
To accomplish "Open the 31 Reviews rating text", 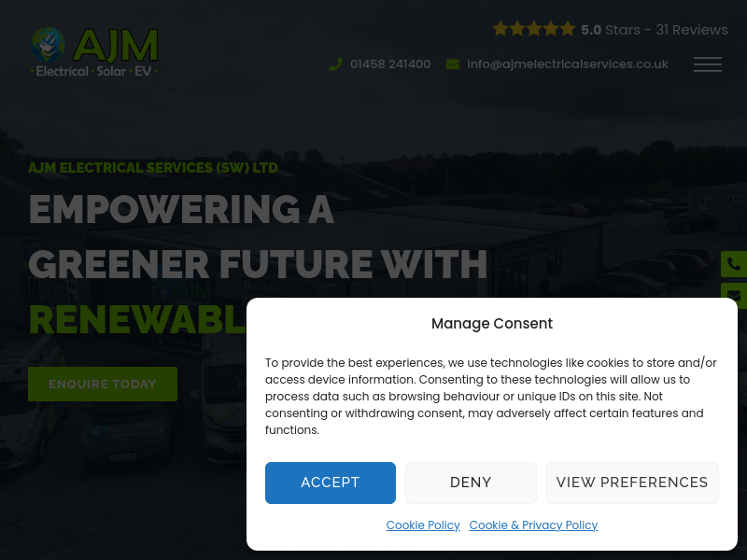I will pos(692,30).
